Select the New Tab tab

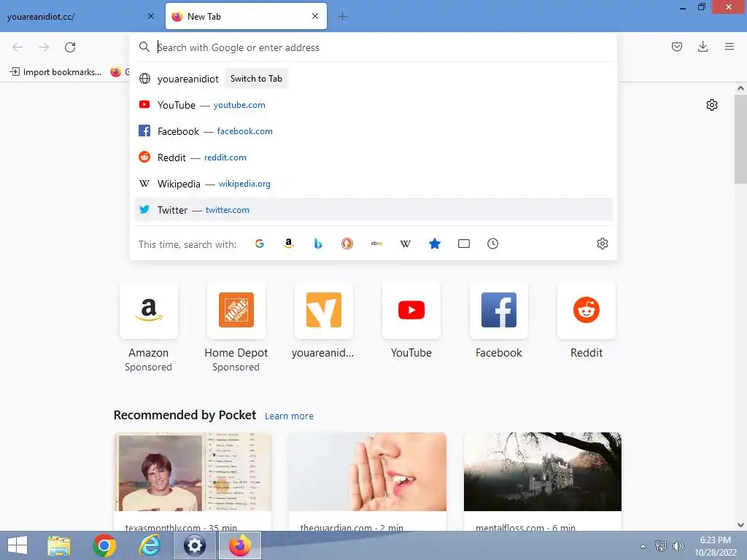tap(246, 16)
